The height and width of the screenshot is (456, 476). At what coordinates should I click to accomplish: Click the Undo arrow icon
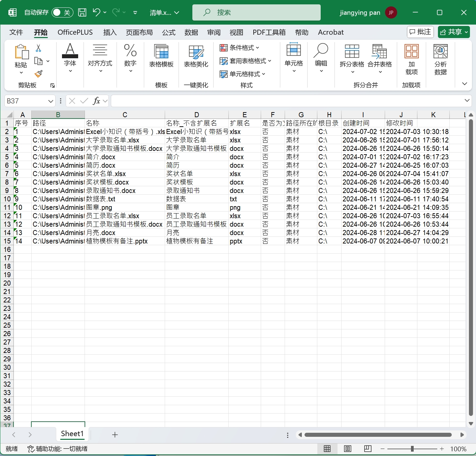(x=96, y=12)
